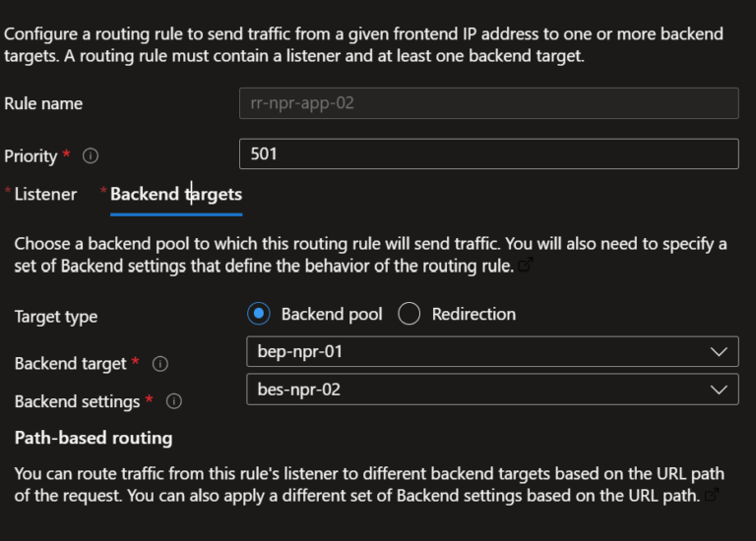This screenshot has width=756, height=541.
Task: Click the Backend target info icon
Action: pos(160,364)
